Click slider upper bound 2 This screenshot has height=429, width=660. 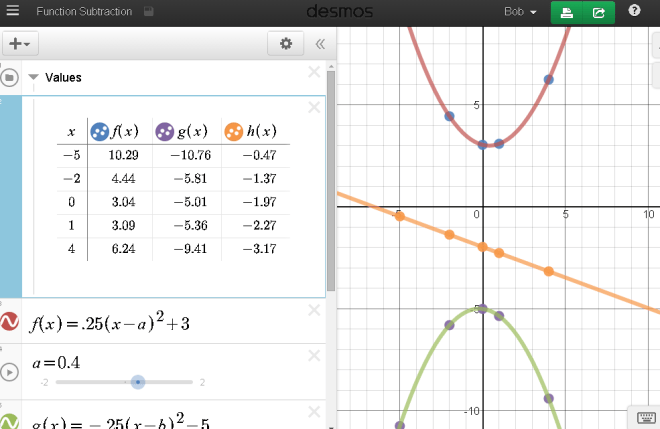point(202,382)
